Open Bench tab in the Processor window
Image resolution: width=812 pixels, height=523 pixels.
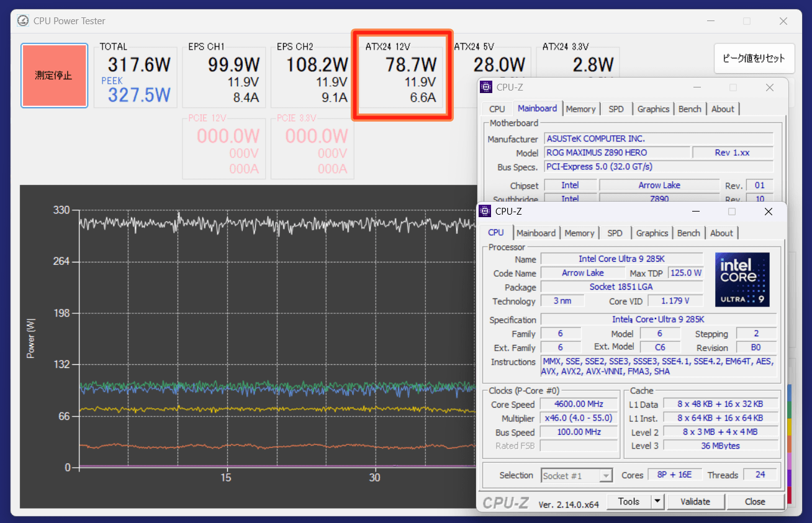tap(688, 233)
